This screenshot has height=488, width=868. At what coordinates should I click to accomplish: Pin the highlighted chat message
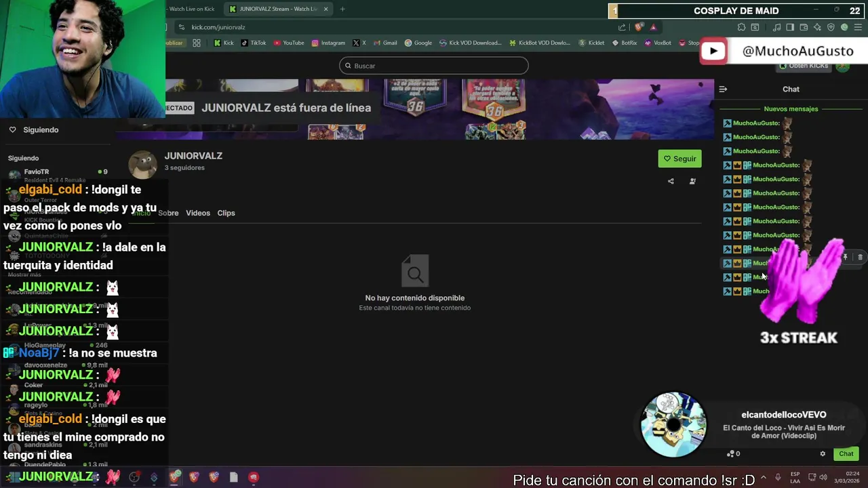(x=845, y=257)
